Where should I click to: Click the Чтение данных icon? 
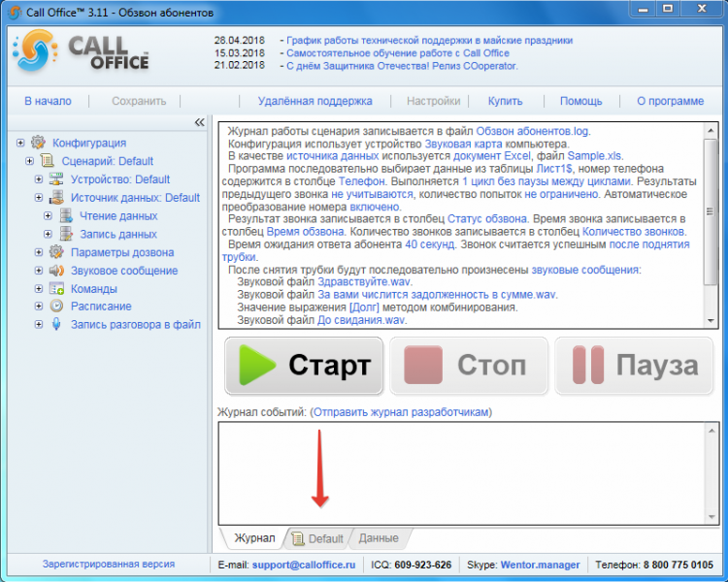[66, 215]
